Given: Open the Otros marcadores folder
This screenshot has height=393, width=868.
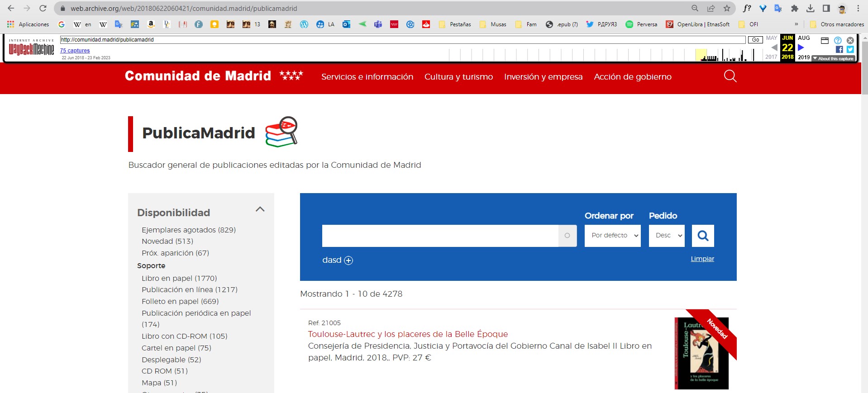Looking at the screenshot, I should coord(837,24).
